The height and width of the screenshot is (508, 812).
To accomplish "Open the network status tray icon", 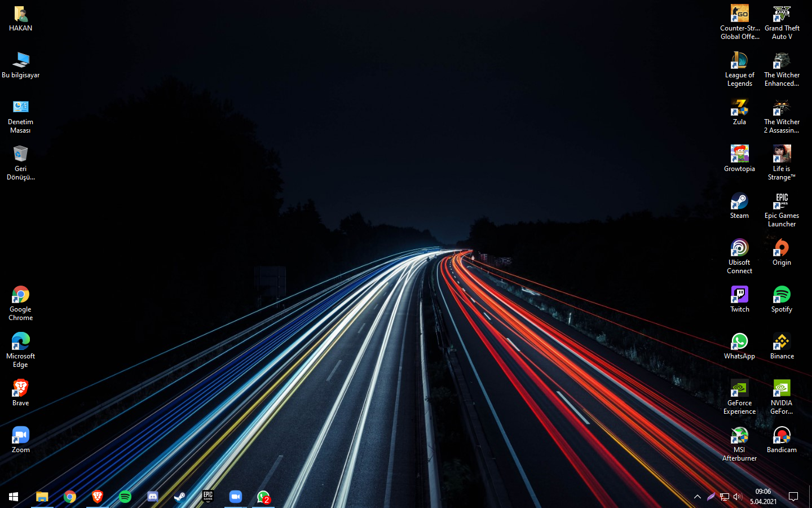I will coord(725,497).
